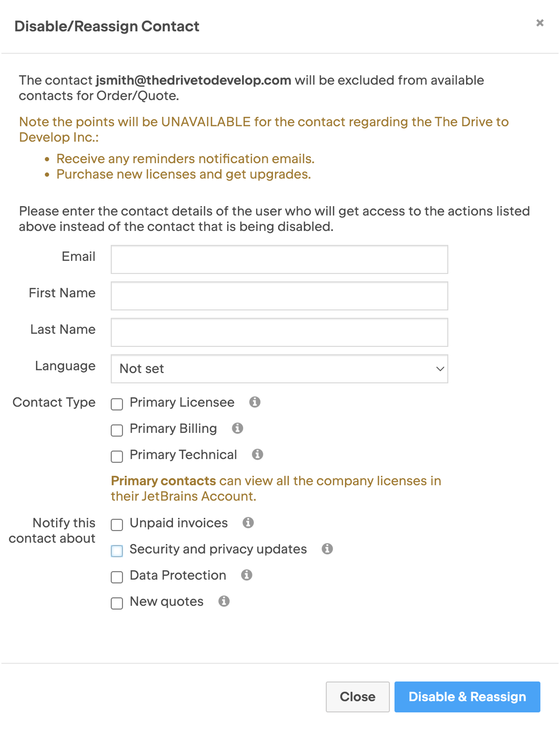Viewport: 560px width, 732px height.
Task: Open the New quotes info tooltip
Action: pos(223,602)
